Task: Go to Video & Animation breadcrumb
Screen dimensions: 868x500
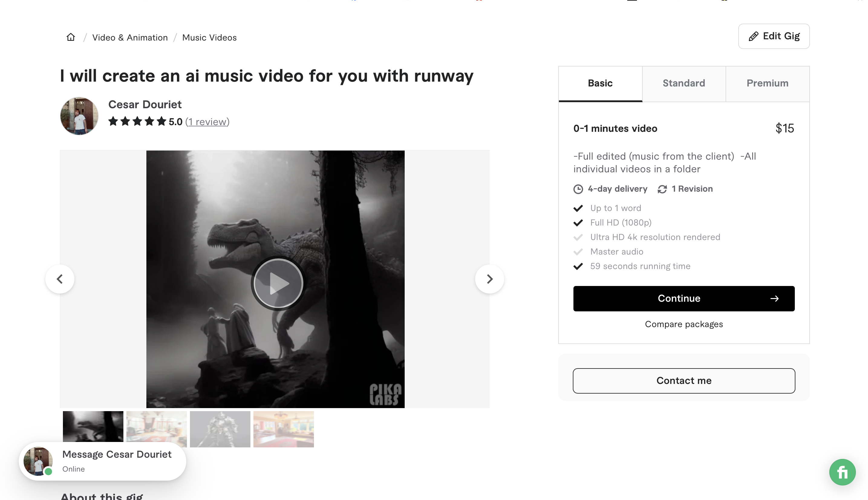Action: [x=130, y=37]
